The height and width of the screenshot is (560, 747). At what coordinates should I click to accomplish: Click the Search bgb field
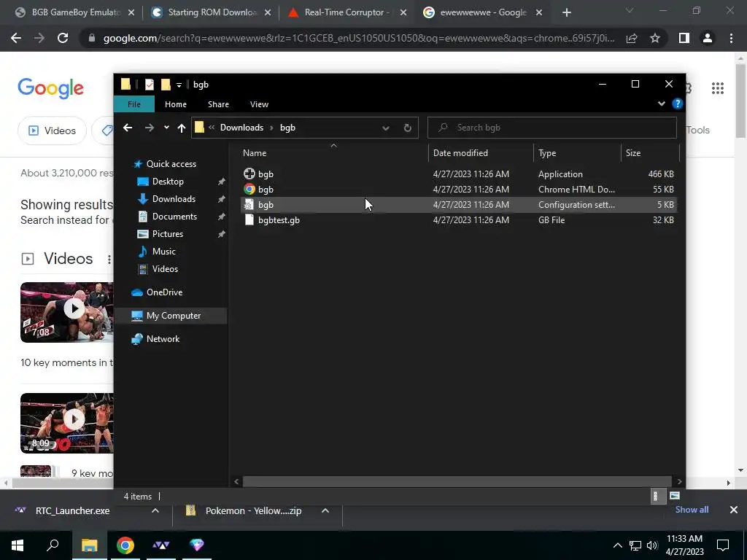pyautogui.click(x=551, y=128)
